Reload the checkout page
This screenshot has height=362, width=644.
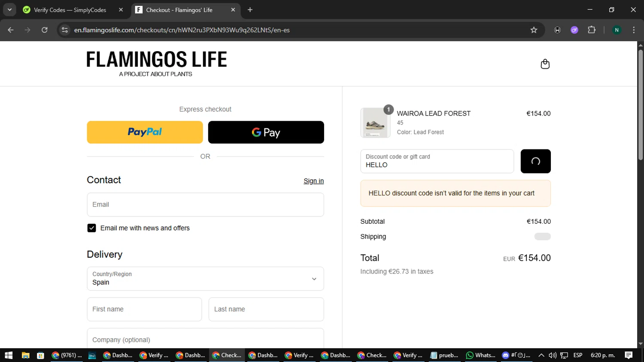coord(45,30)
